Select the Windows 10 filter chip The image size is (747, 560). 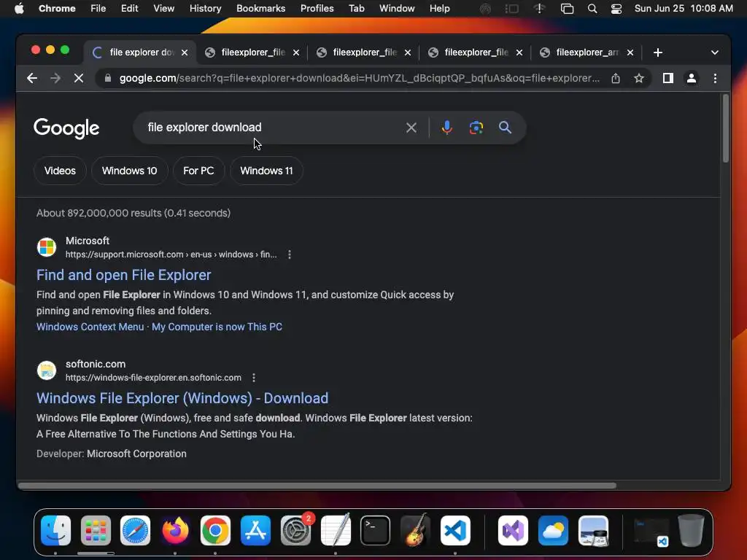(x=129, y=171)
